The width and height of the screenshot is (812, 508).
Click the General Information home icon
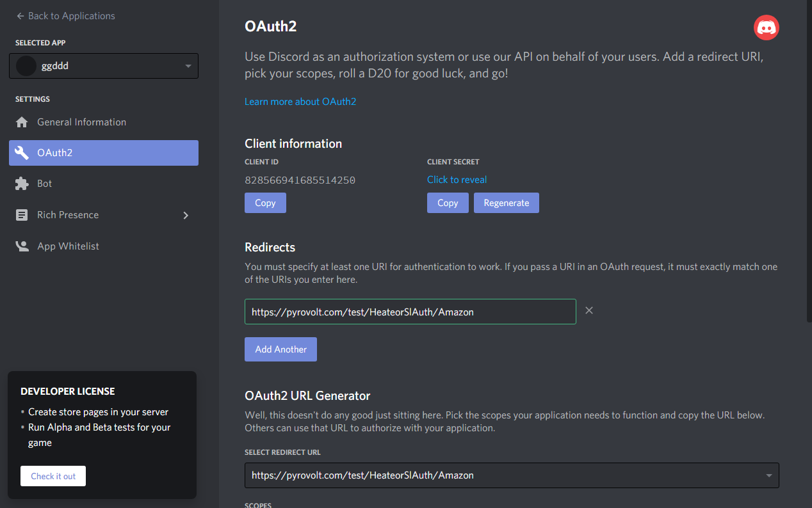(22, 122)
